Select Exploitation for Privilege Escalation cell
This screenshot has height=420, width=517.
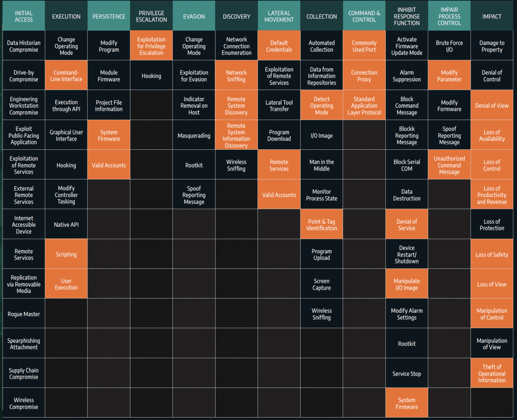(151, 46)
